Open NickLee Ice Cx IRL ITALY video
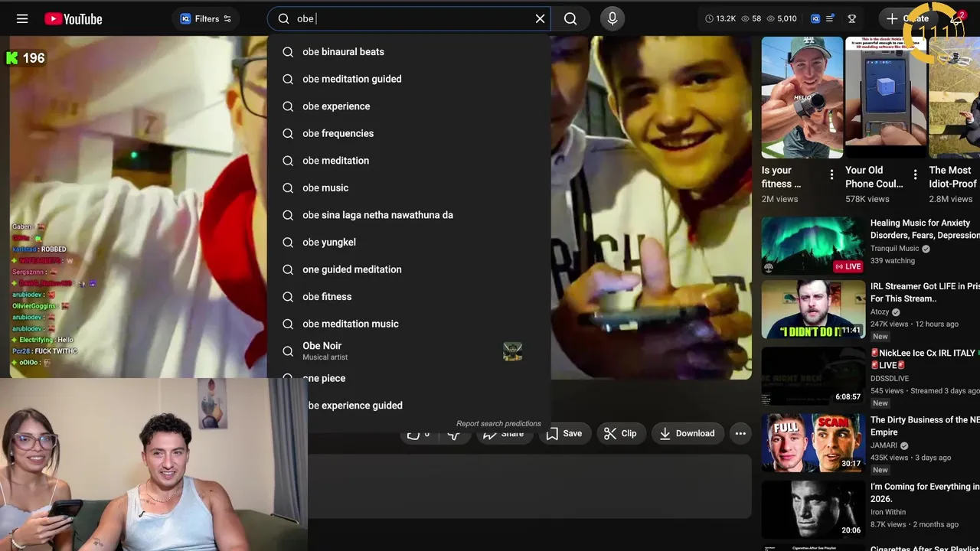 [925, 359]
